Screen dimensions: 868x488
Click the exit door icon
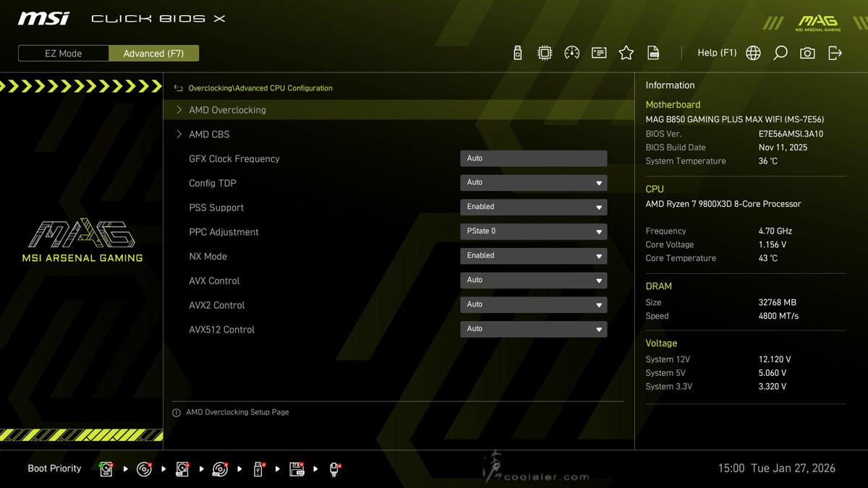(835, 53)
